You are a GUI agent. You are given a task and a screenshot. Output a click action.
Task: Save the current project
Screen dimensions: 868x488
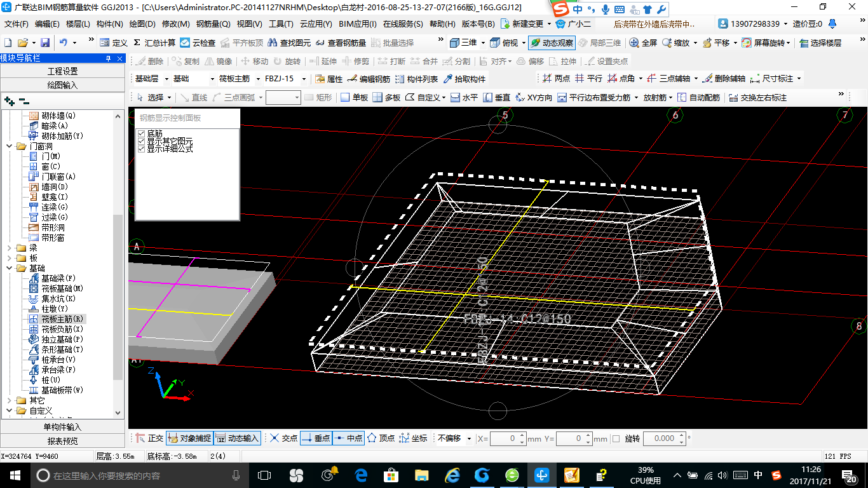click(45, 43)
